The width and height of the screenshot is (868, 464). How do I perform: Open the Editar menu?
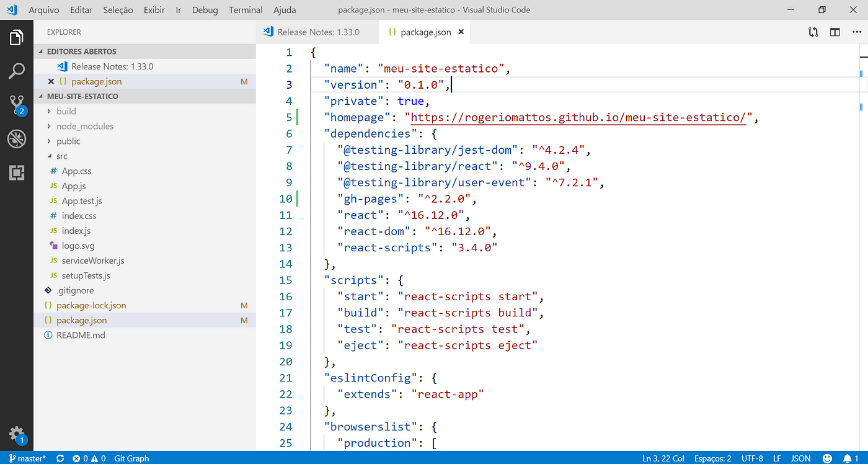point(82,10)
